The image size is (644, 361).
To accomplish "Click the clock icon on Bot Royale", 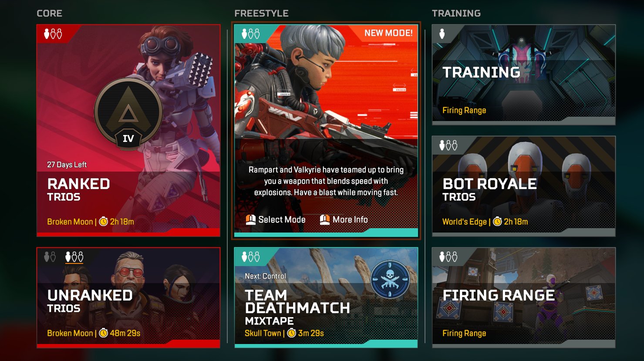I will (x=497, y=222).
